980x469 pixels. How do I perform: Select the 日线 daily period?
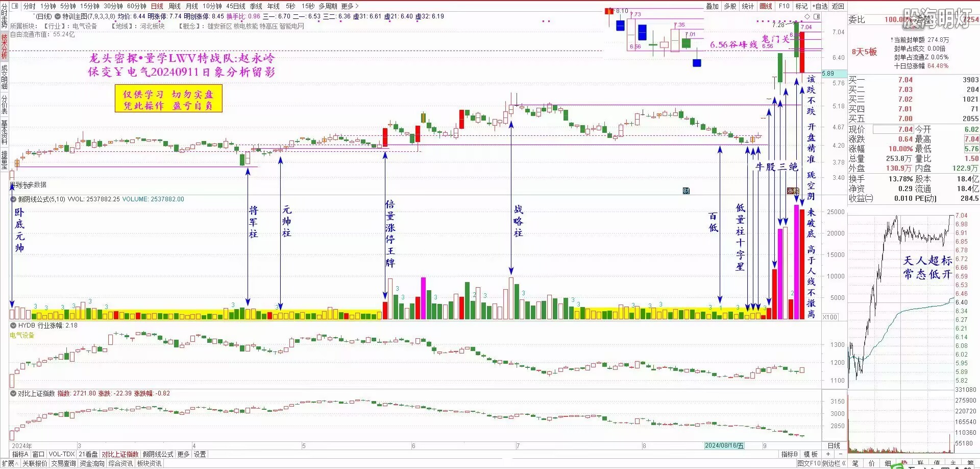click(157, 6)
